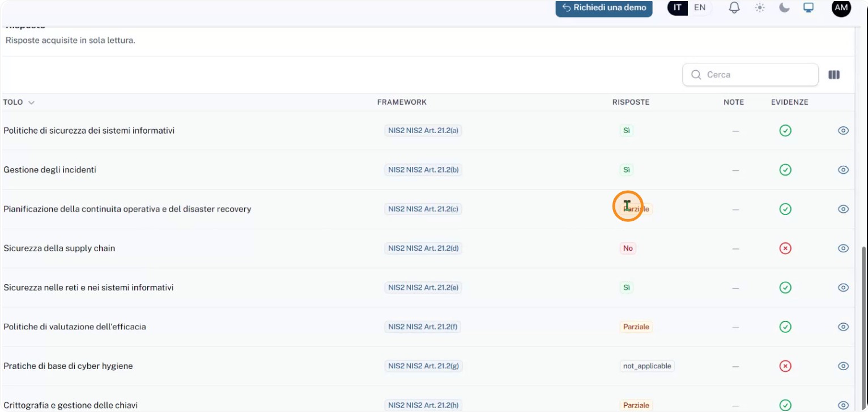The height and width of the screenshot is (412, 868).
Task: Click Si badge for Politiche di sicurezza
Action: (627, 131)
